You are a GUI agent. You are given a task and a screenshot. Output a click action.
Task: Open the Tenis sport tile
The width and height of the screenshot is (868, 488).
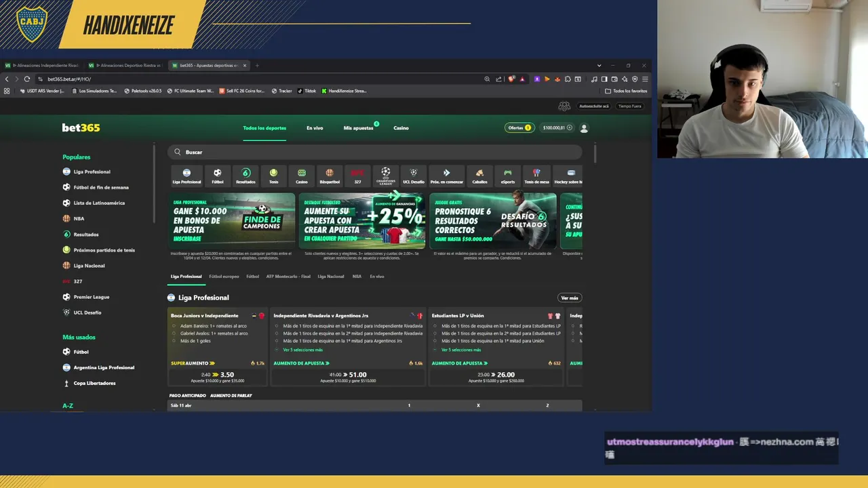[x=273, y=176]
